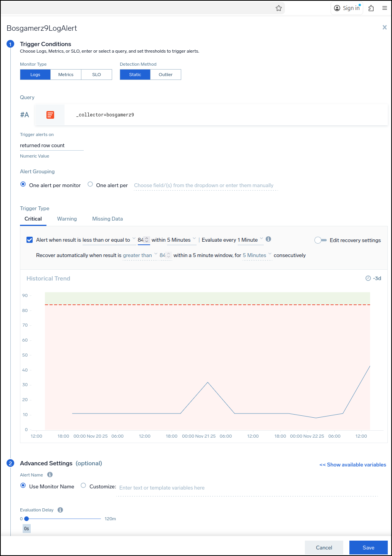392x556 pixels.
Task: Open the browser extensions puzzle icon
Action: coord(371,8)
